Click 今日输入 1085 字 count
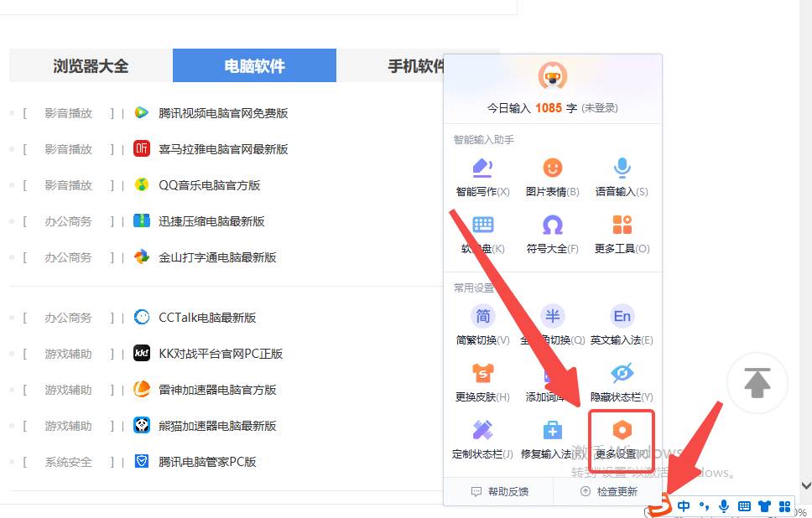Screen dimensions: 812x518 tap(532, 108)
